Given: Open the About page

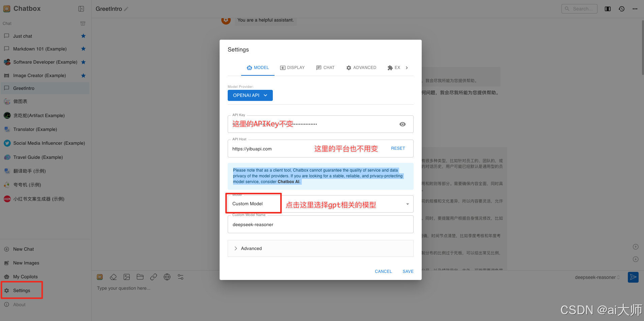Looking at the screenshot, I should 45,305.
